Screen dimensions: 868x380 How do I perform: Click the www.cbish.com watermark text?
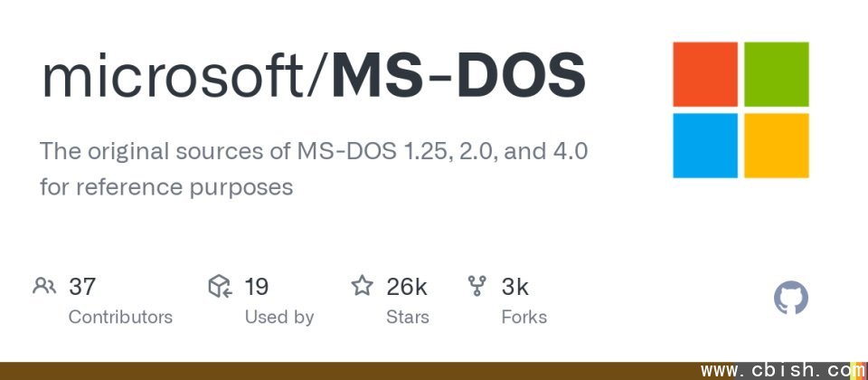tap(782, 370)
